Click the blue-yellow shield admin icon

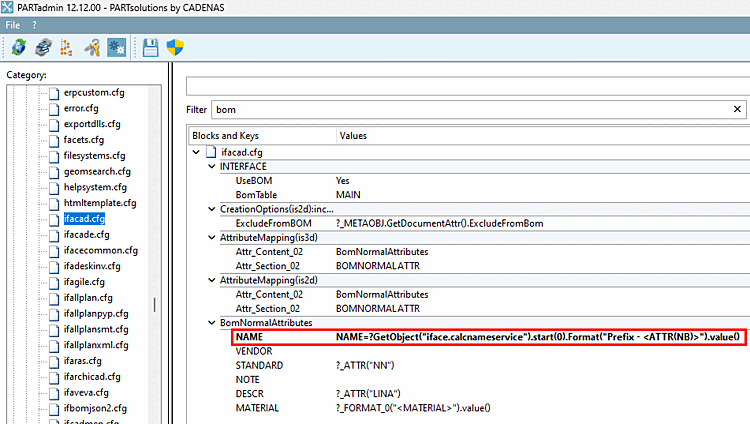tap(175, 47)
